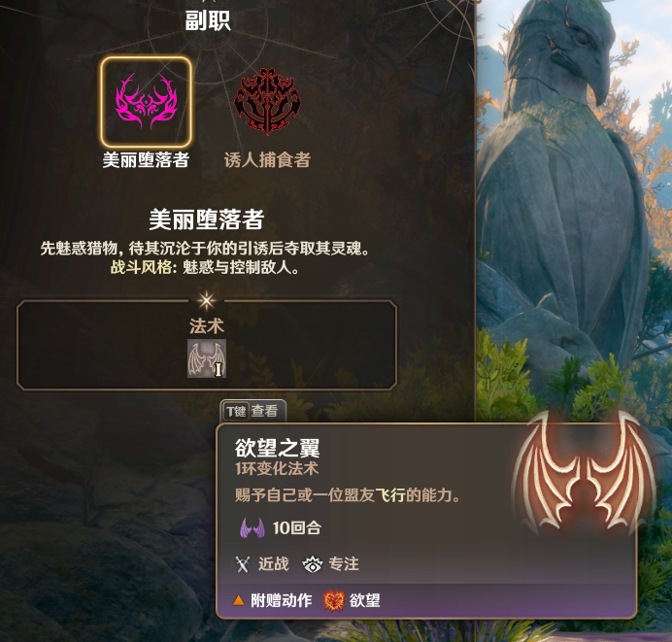Click the large glowing wings tooltip artwork

(x=585, y=474)
